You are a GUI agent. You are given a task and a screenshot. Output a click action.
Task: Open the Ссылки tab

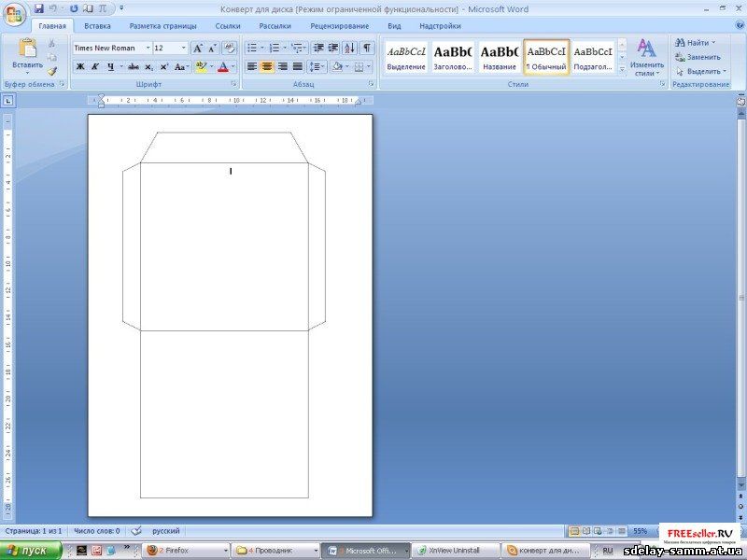click(x=228, y=26)
